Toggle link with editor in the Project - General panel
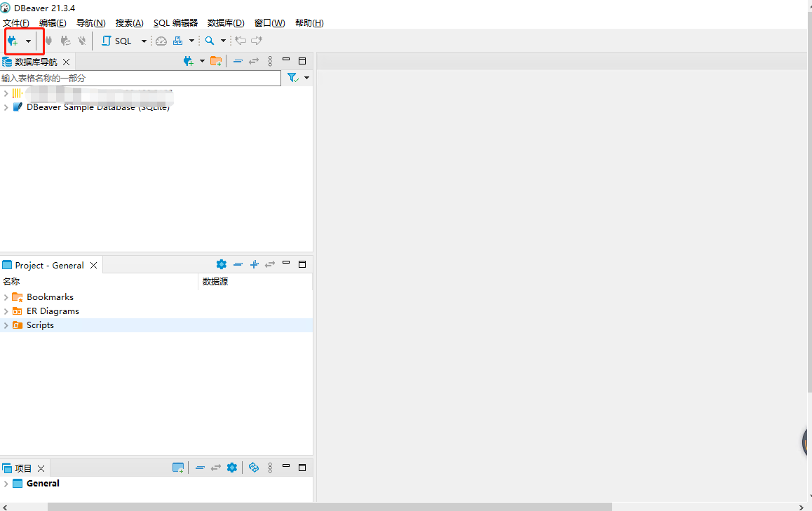Viewport: 812px width, 511px height. 270,264
